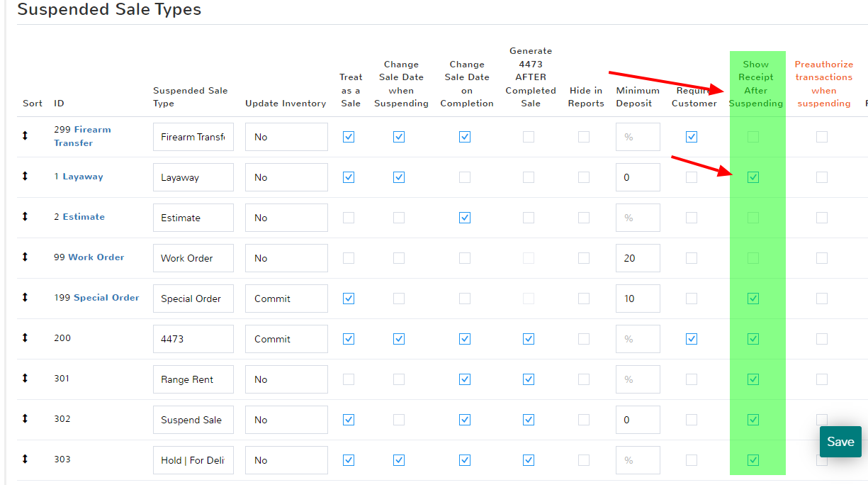Click the sort handle for Estimate row

click(x=26, y=216)
